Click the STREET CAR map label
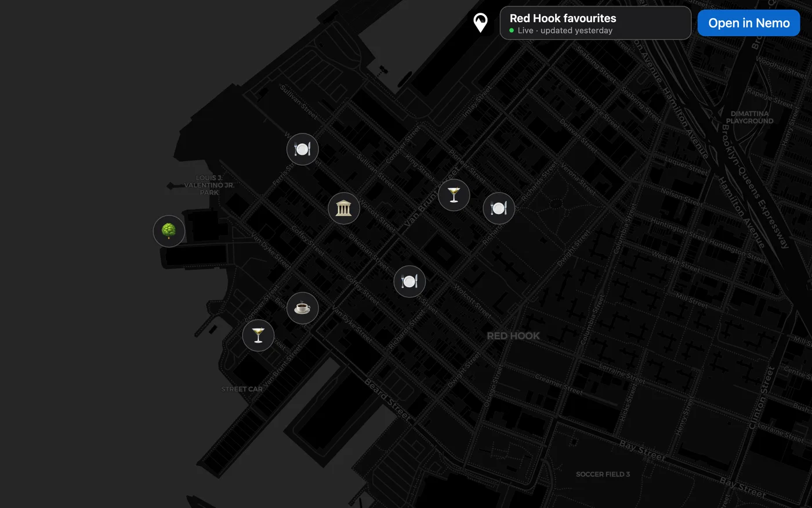This screenshot has height=508, width=812. click(x=242, y=389)
